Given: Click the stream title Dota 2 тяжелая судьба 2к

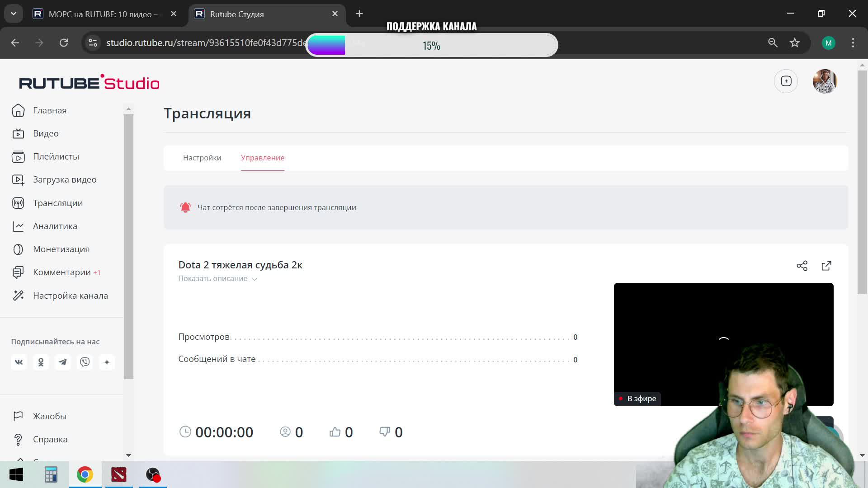Looking at the screenshot, I should (x=241, y=265).
